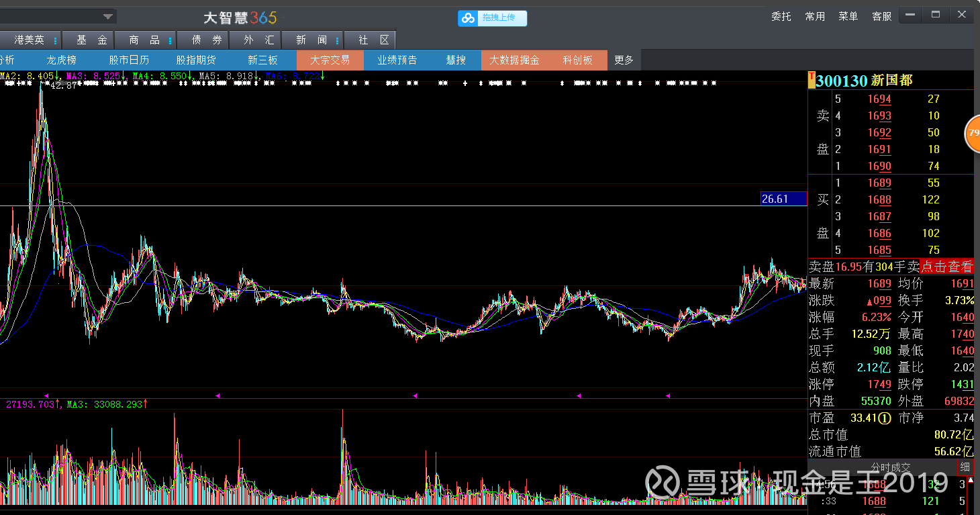Click buy level 1 price 1689
The image size is (980, 515).
[879, 183]
